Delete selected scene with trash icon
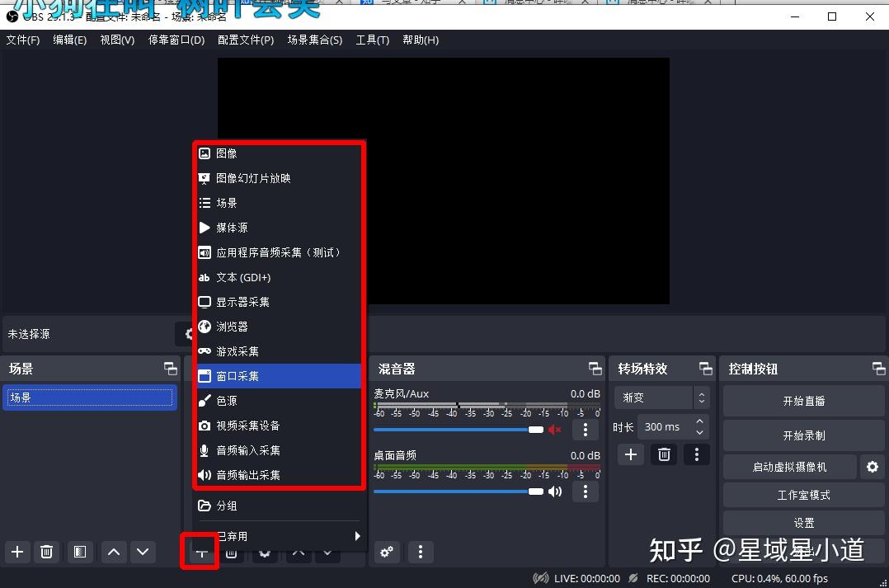889x588 pixels. (x=46, y=552)
